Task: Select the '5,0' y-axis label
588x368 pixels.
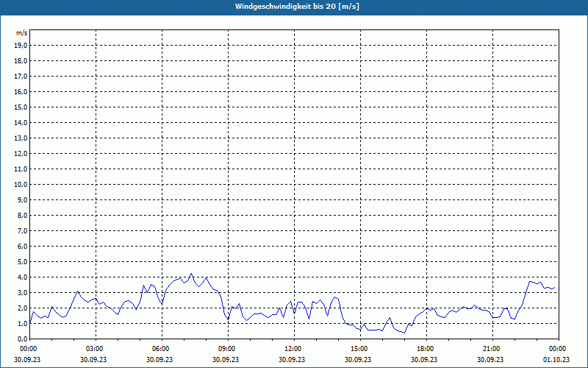Action: 23,262
